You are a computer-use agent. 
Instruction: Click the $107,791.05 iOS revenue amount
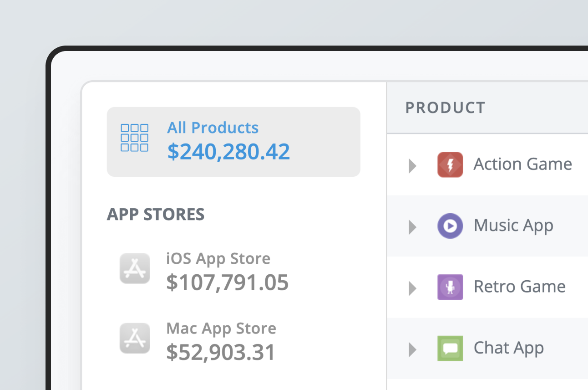point(227,282)
